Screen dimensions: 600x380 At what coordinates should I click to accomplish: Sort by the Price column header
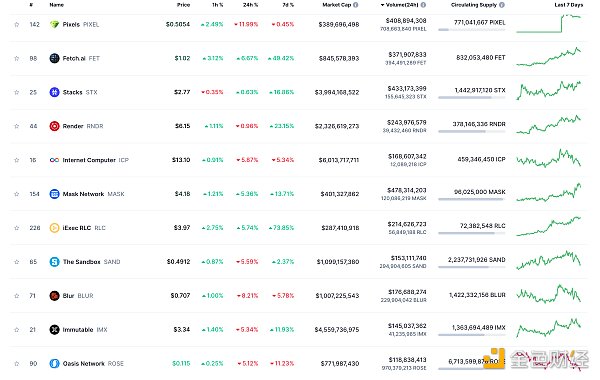click(183, 5)
